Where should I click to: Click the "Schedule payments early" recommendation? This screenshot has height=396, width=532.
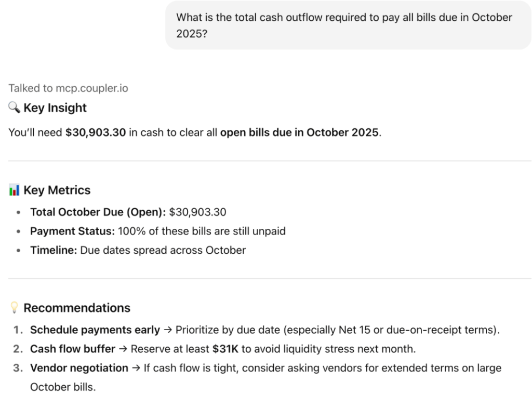click(x=95, y=330)
